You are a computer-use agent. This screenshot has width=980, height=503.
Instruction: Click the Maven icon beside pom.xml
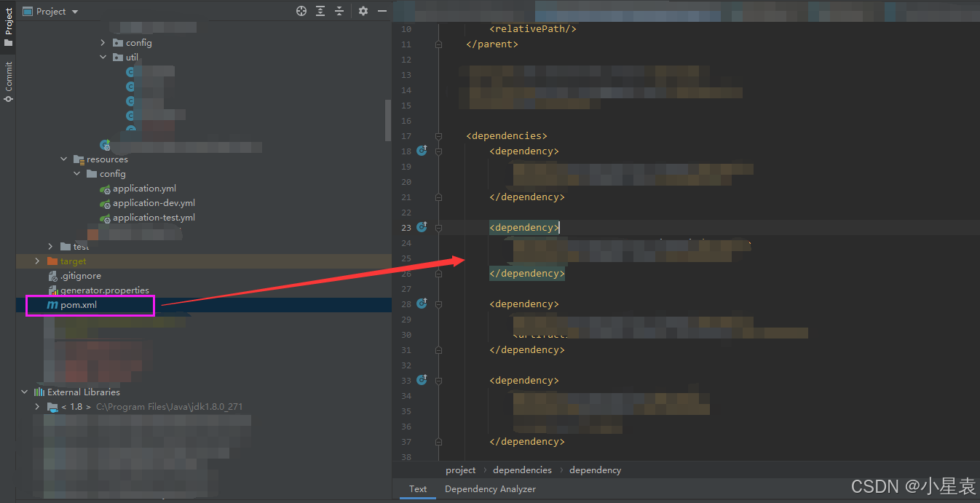[x=52, y=305]
